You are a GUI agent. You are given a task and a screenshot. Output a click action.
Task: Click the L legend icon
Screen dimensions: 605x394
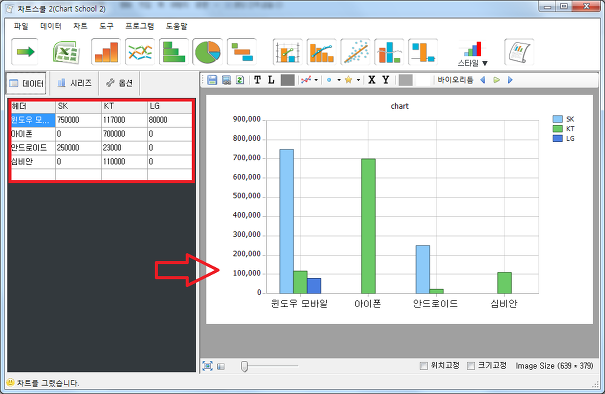[x=271, y=80]
